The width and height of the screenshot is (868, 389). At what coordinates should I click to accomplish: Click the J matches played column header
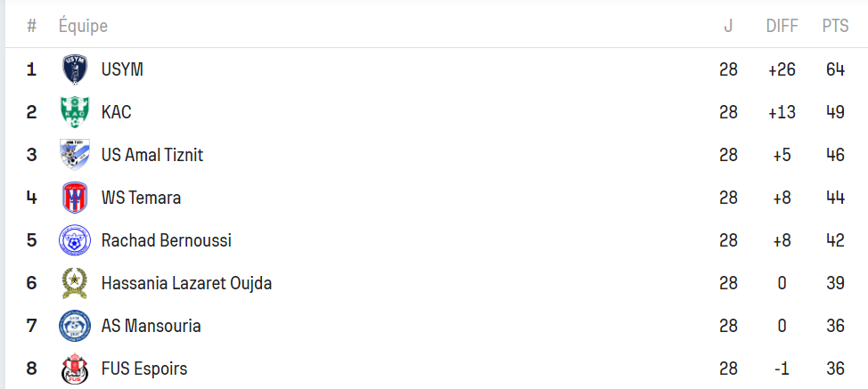[x=728, y=26]
